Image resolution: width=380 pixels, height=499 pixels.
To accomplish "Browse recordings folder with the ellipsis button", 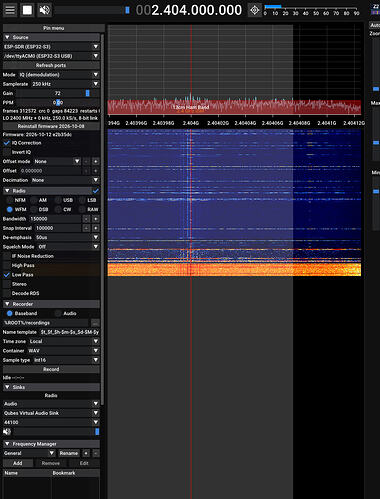I will coord(95,323).
